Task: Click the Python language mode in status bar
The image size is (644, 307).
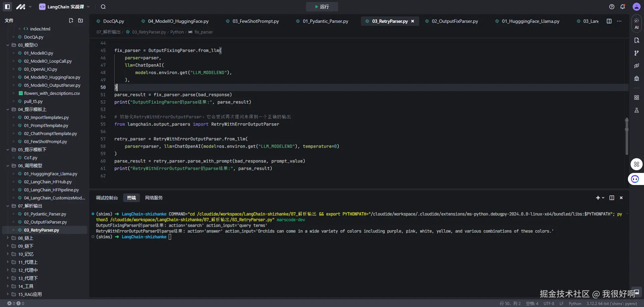Action: [575, 304]
